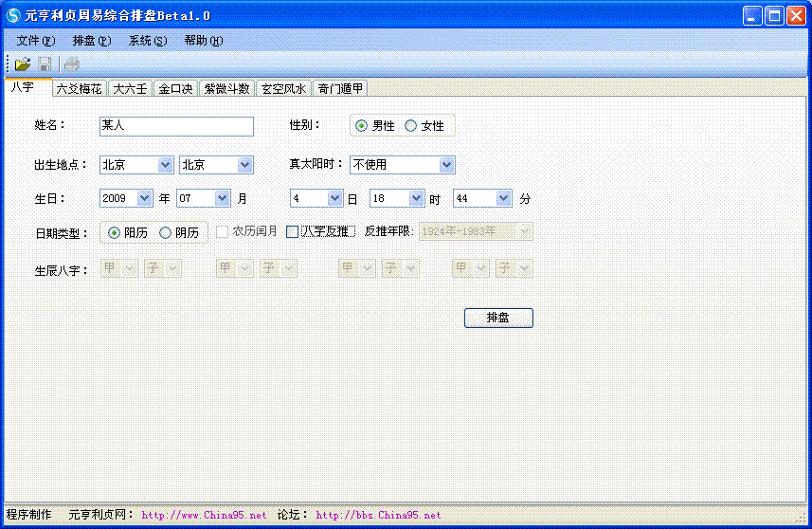812x529 pixels.
Task: Click the 姓名 input field containing 某人
Action: coord(176,126)
